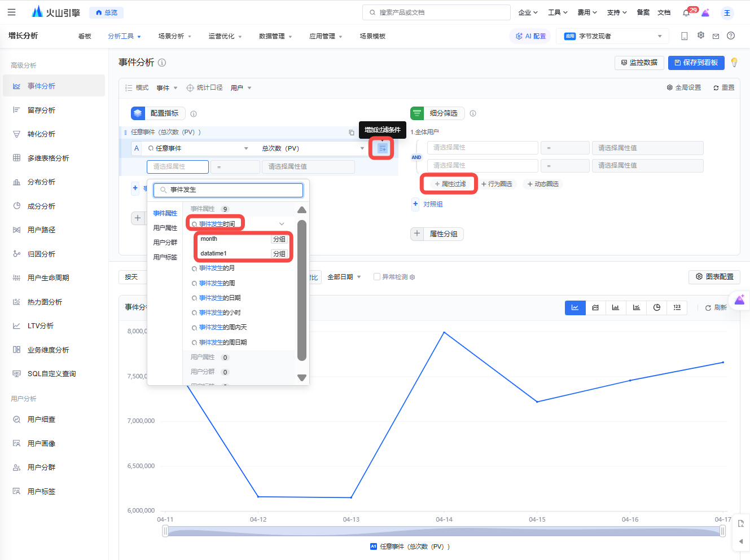Click the lightbulb tips icon

[734, 63]
